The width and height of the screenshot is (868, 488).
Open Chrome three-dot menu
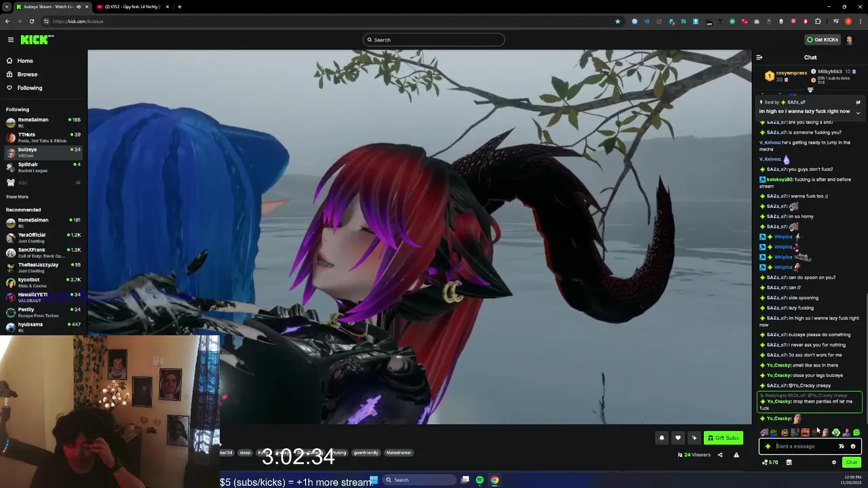pos(860,21)
